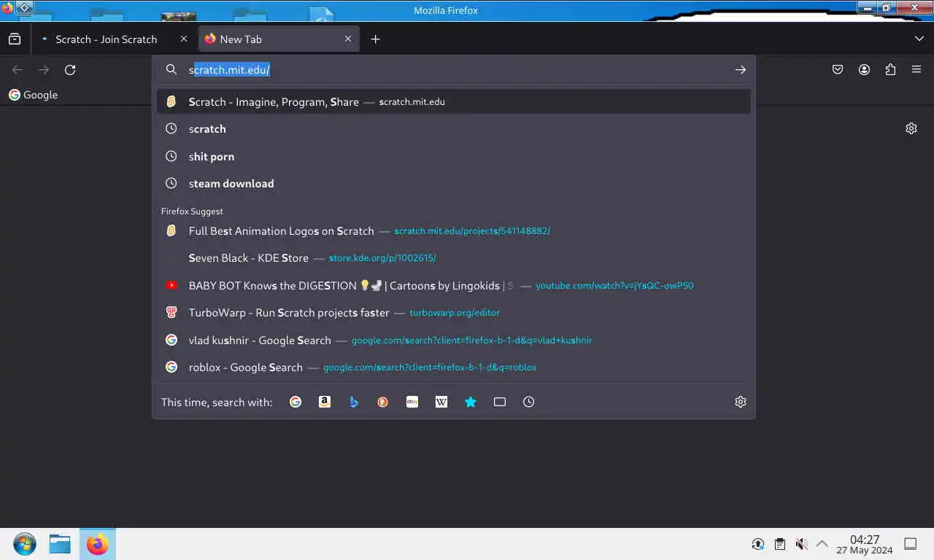Screen dimensions: 934x560
Task: Open the Pocket save button
Action: [838, 70]
